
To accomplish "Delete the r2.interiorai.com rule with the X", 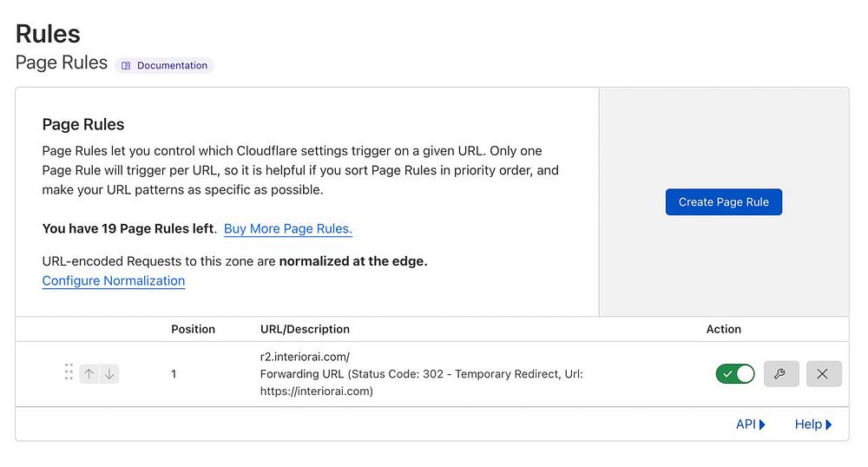I will (823, 374).
